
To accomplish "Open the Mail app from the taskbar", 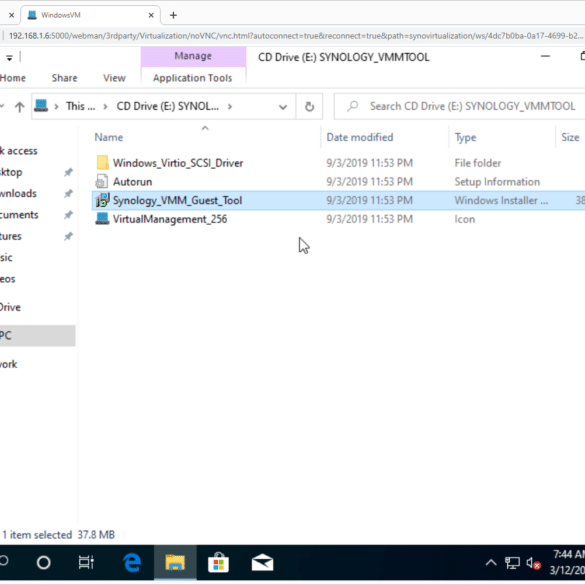I will click(x=262, y=563).
